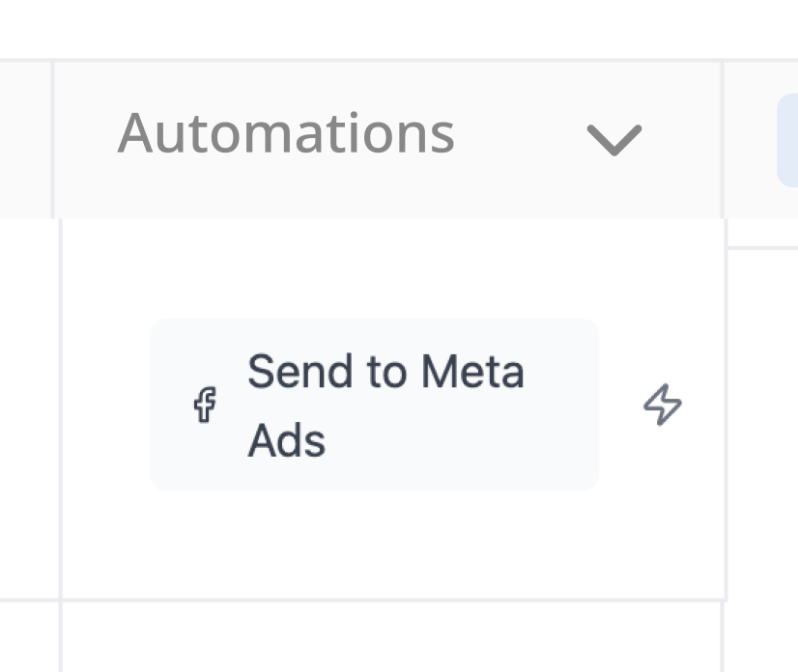Open the Send to Meta Ads automation
The image size is (798, 672).
coord(385,406)
